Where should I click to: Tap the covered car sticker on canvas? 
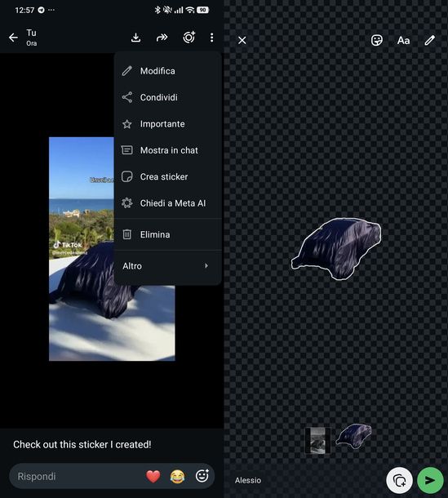(x=336, y=249)
